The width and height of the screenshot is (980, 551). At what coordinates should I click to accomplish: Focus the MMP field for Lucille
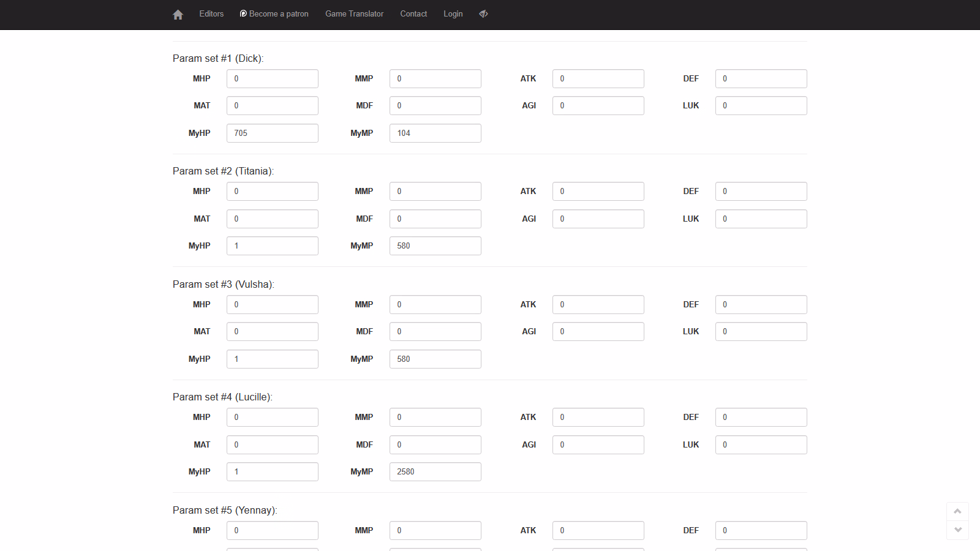[x=435, y=417]
